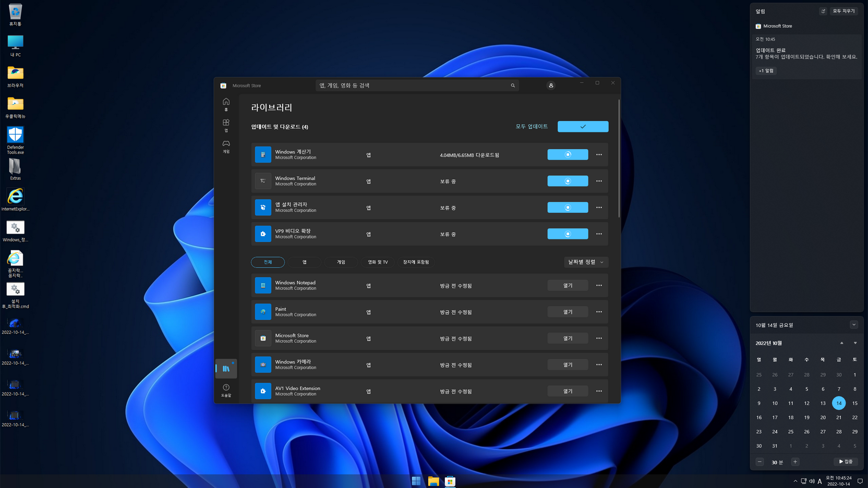Open the Help icon in Store sidebar

(x=226, y=391)
